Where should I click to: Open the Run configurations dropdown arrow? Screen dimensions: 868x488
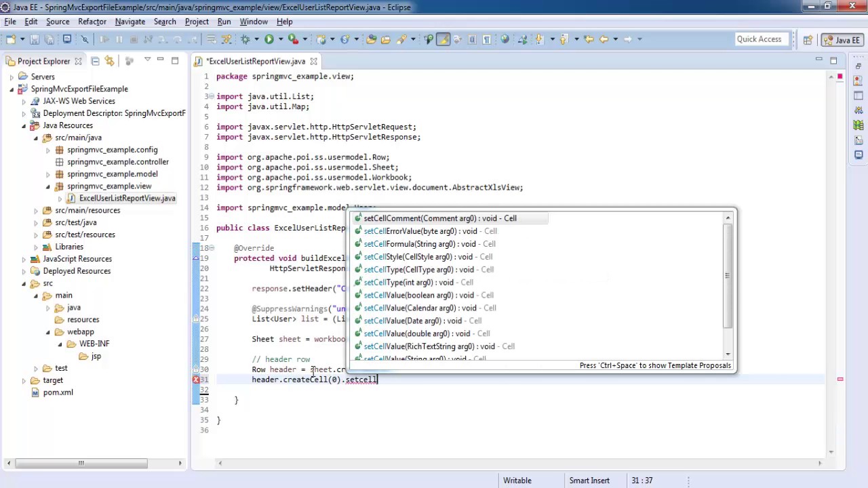[279, 39]
